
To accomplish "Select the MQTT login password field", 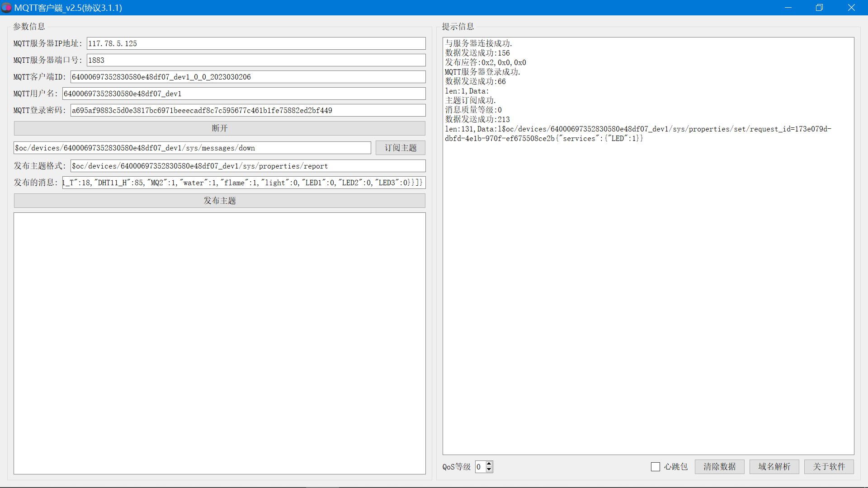I will click(248, 110).
